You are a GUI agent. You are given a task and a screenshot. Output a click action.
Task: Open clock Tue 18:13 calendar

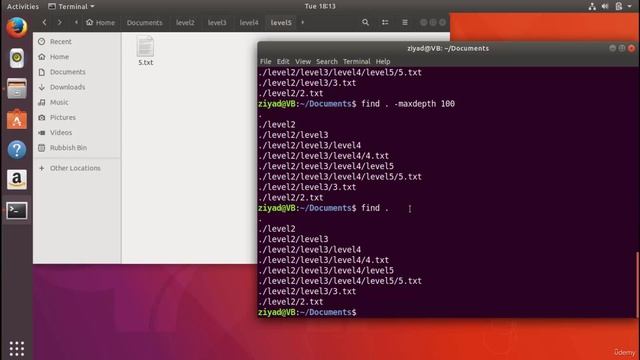(x=320, y=6)
